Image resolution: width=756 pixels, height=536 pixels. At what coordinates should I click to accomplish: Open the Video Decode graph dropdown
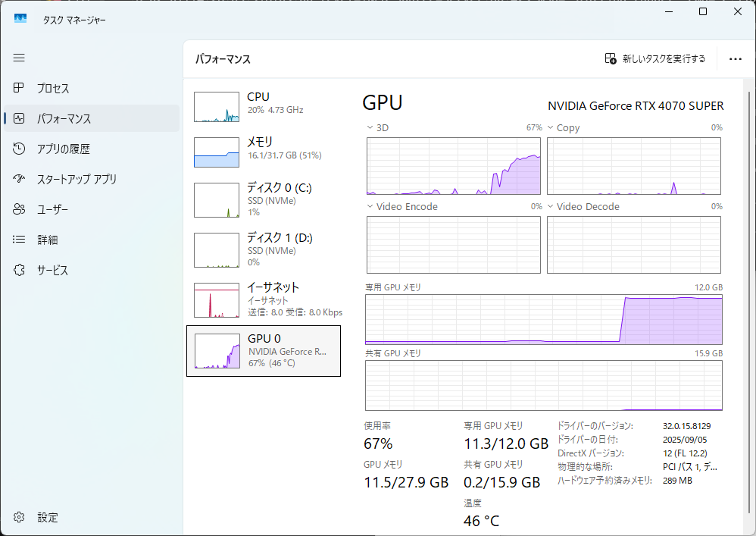[551, 207]
